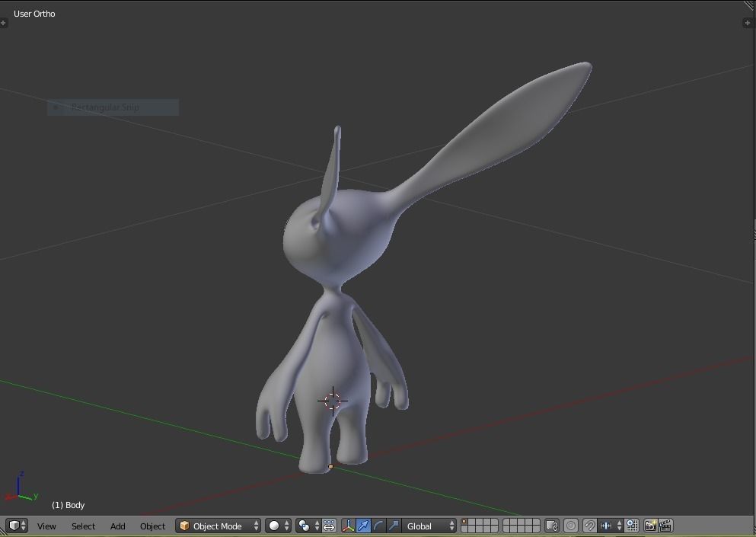
Task: Toggle manipulate center points only
Action: click(330, 526)
